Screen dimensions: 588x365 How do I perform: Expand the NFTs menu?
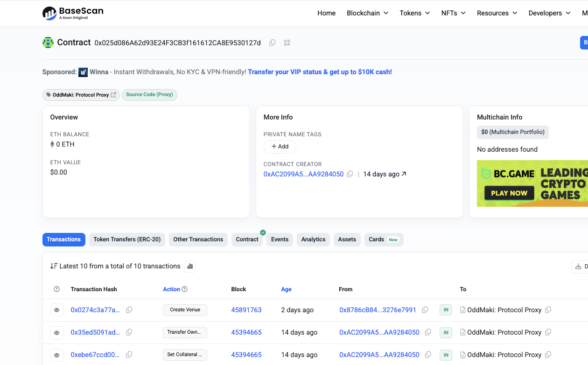click(454, 13)
